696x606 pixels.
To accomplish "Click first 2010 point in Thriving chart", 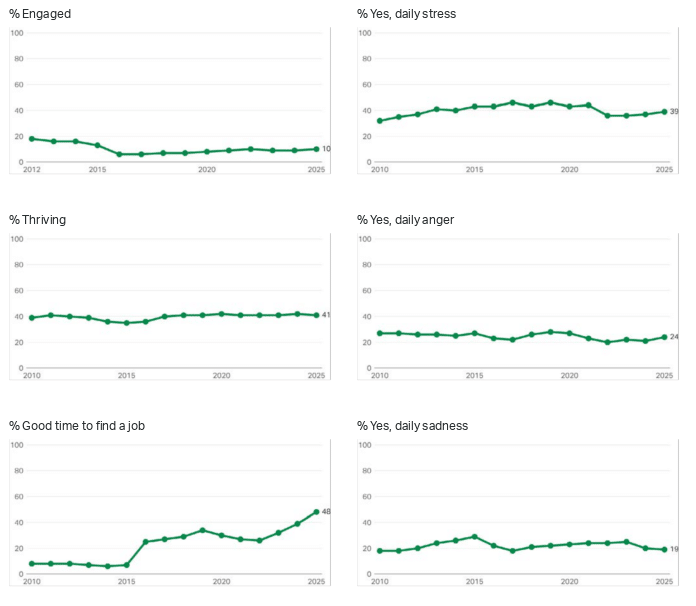I will click(32, 318).
